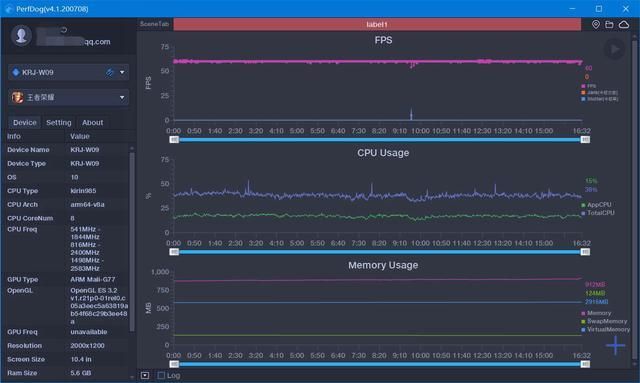This screenshot has height=383, width=640.
Task: Maximize the PerfDog window
Action: tap(599, 9)
